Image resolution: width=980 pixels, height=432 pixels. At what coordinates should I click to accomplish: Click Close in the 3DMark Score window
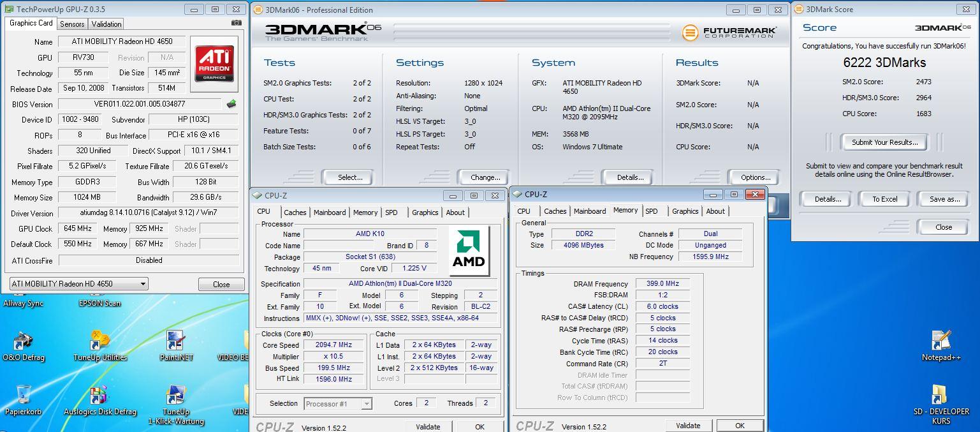(944, 227)
